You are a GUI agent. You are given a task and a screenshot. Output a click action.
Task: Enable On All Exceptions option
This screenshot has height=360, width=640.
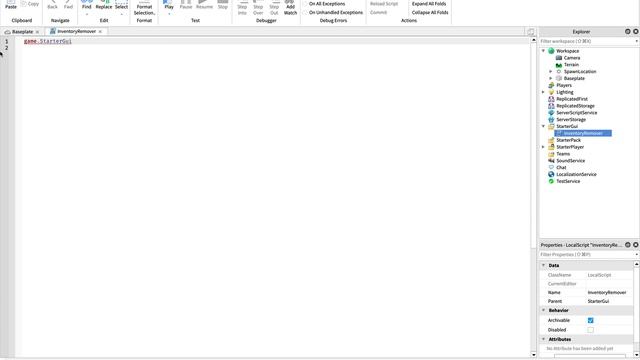pos(324,4)
